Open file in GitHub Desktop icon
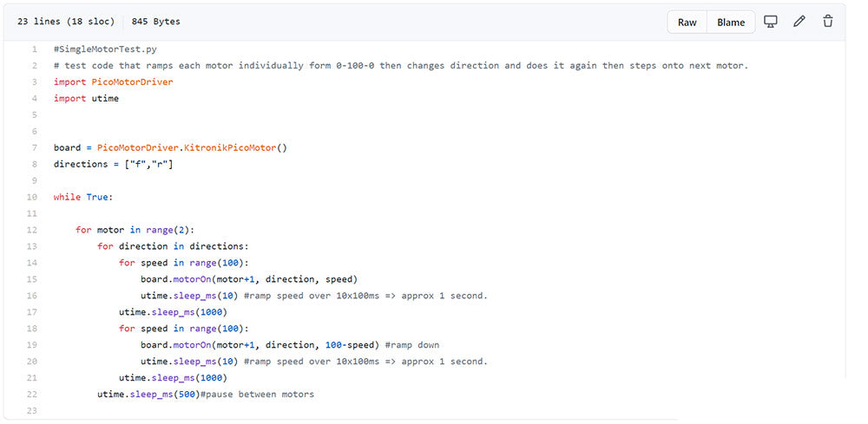The image size is (868, 424). click(770, 22)
